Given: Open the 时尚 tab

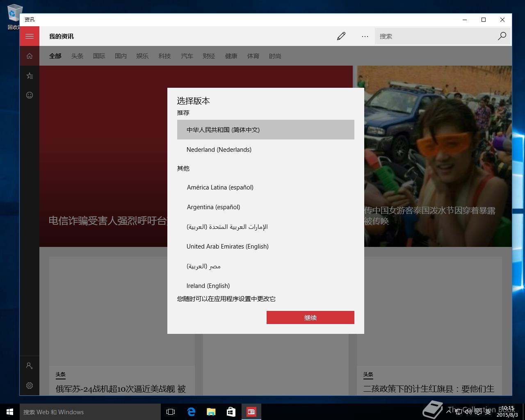Looking at the screenshot, I should (275, 56).
